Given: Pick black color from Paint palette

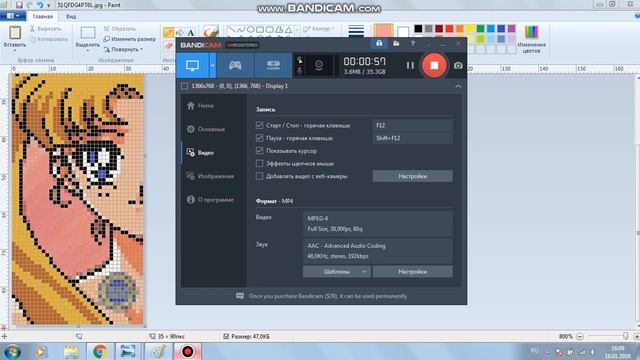Looking at the screenshot, I should 418,29.
